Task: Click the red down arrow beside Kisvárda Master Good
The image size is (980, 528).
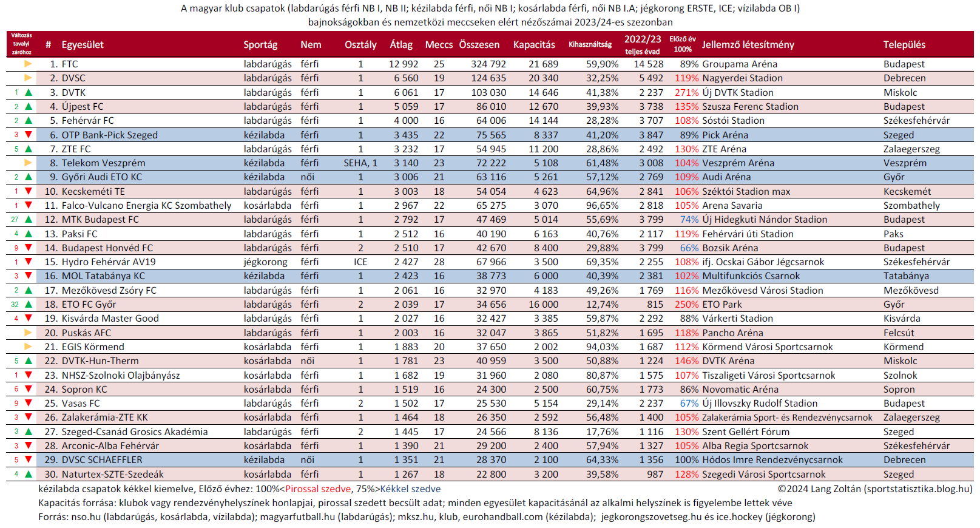Action: click(28, 318)
